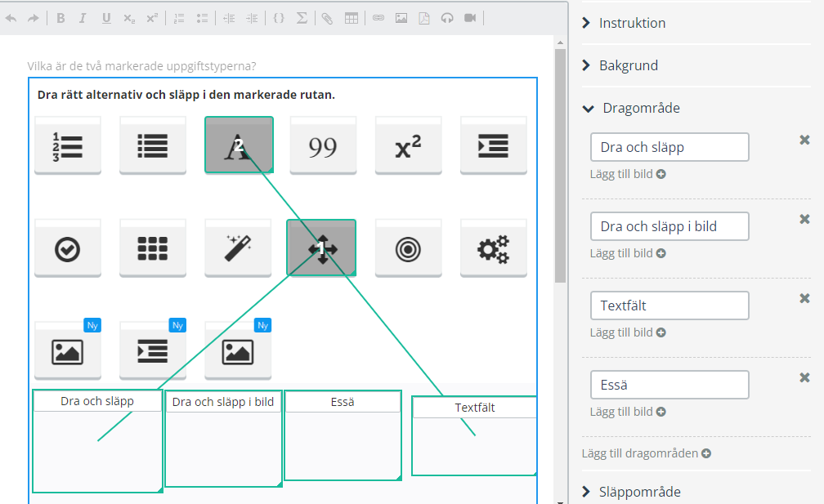This screenshot has width=824, height=504.
Task: Select the magic wand tile
Action: point(238,248)
